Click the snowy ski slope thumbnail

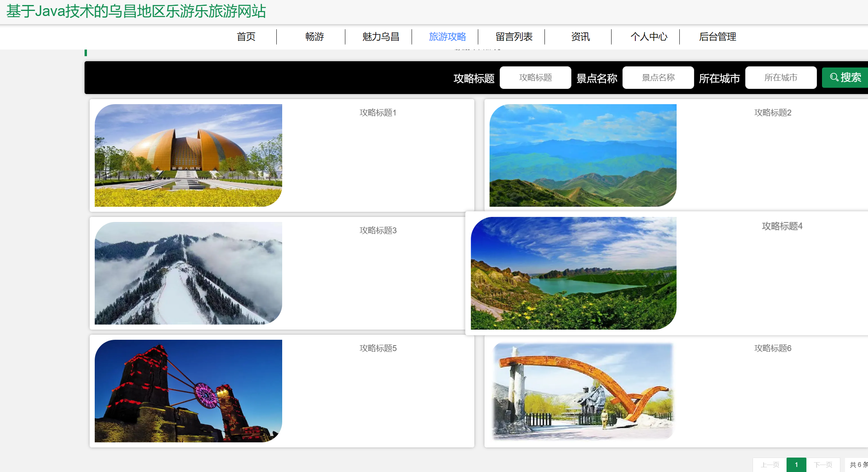click(188, 273)
